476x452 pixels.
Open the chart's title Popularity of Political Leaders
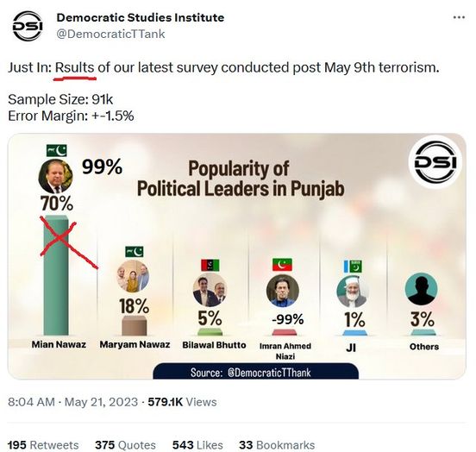click(x=241, y=179)
